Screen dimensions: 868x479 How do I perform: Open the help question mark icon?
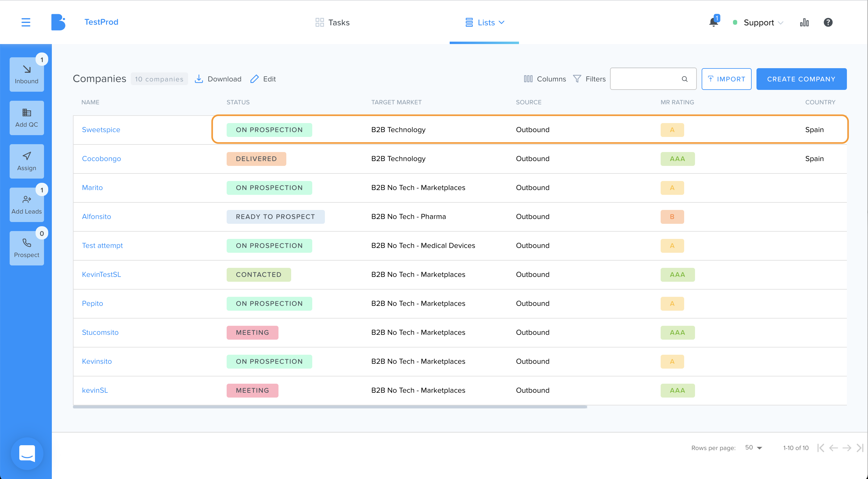[828, 22]
